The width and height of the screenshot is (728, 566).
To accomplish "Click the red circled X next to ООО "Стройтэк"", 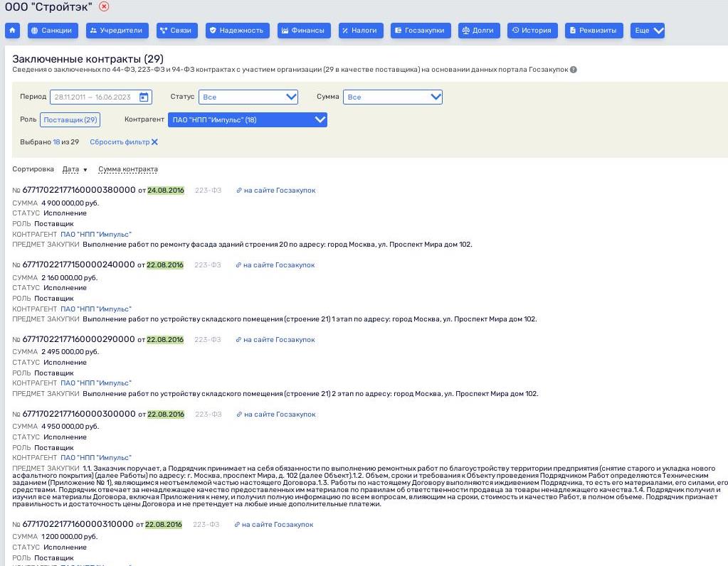I will (x=105, y=6).
